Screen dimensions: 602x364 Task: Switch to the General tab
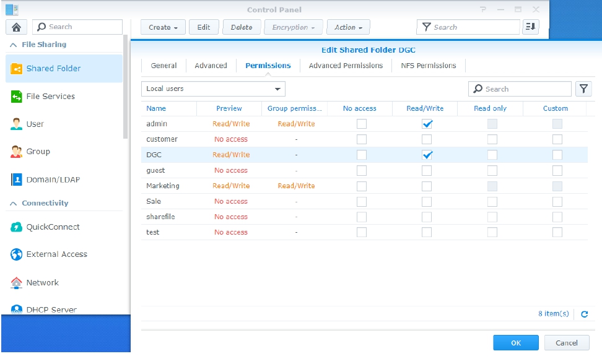tap(164, 66)
